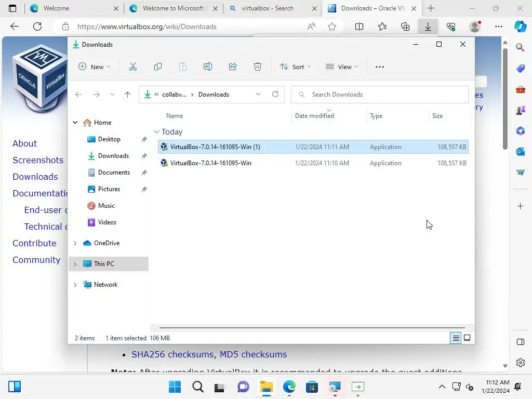Click Explorer's back navigation arrow
This screenshot has width=532, height=399.
coord(78,95)
